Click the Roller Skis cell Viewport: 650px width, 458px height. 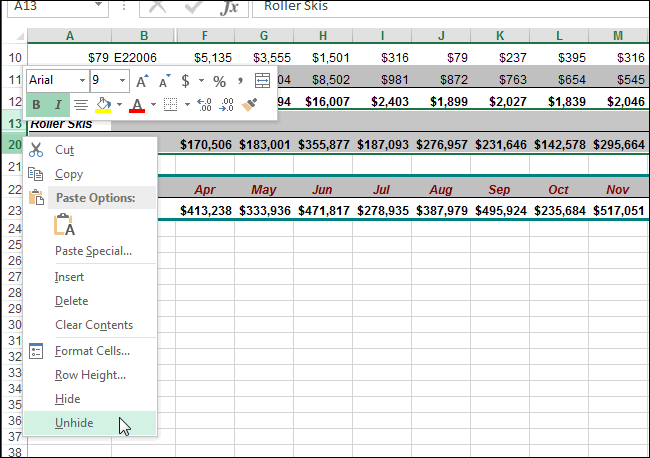point(70,124)
